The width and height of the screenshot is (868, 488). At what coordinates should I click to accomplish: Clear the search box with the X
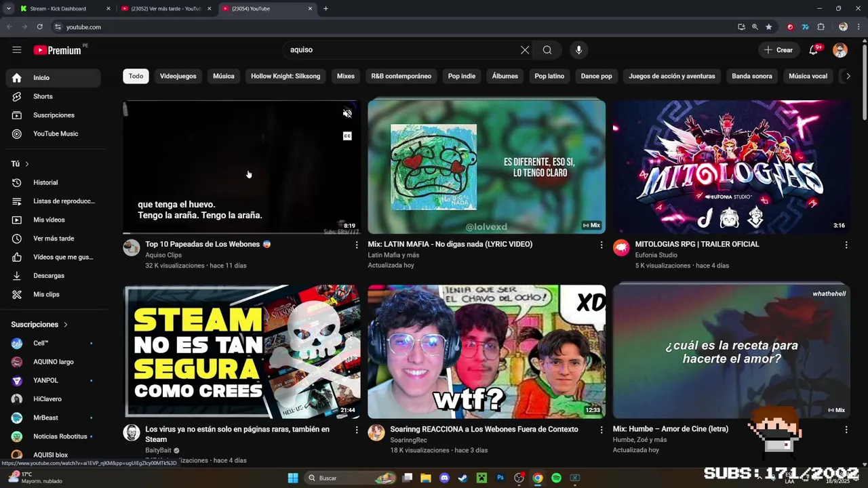[525, 49]
